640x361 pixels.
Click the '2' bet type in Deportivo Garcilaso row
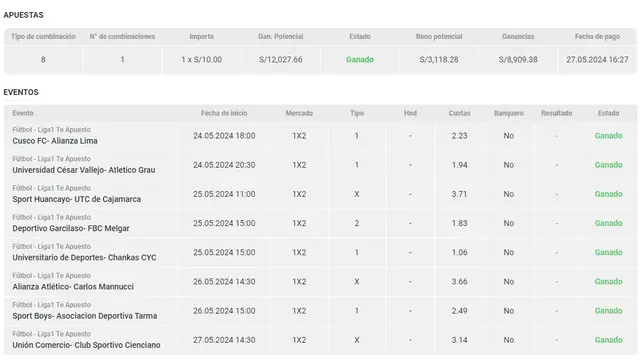[357, 223]
